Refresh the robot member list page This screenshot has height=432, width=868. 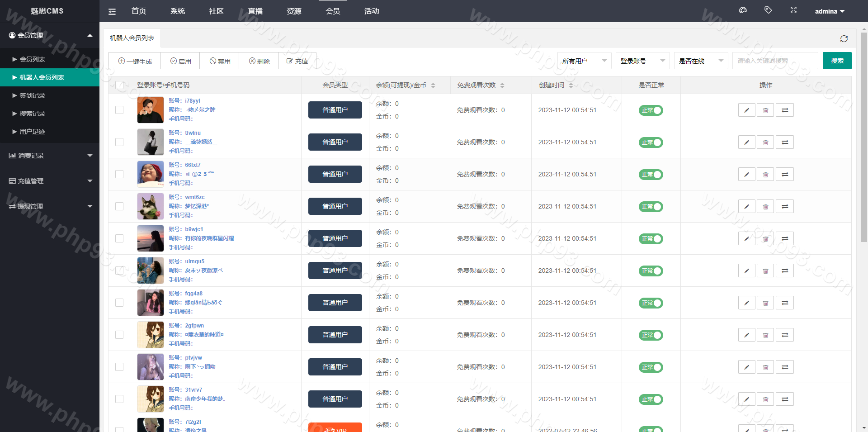click(x=844, y=39)
